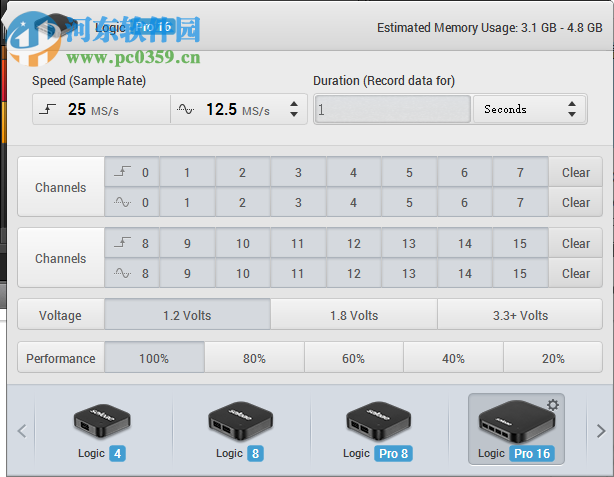Select 3.3+ Volts voltage option
Screen dimensions: 614x477
520,315
